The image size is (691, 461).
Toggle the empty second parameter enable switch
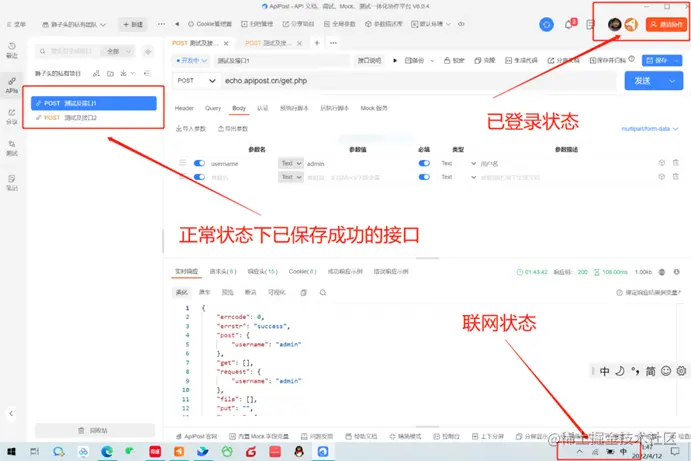coord(199,177)
